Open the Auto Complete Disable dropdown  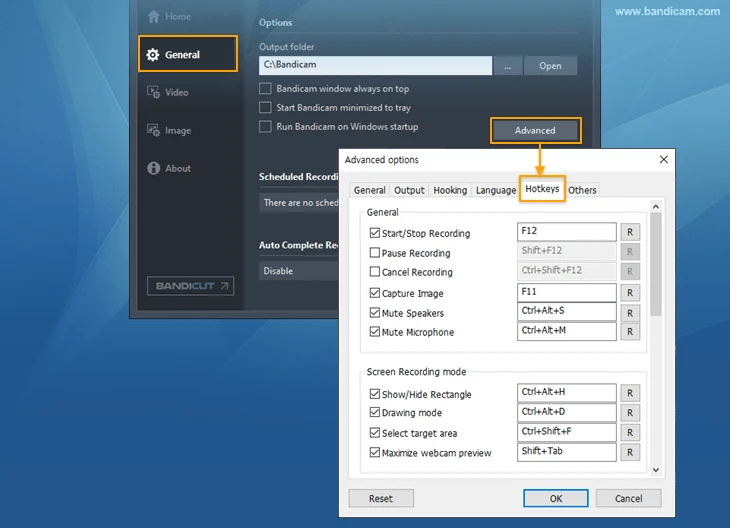[x=298, y=271]
